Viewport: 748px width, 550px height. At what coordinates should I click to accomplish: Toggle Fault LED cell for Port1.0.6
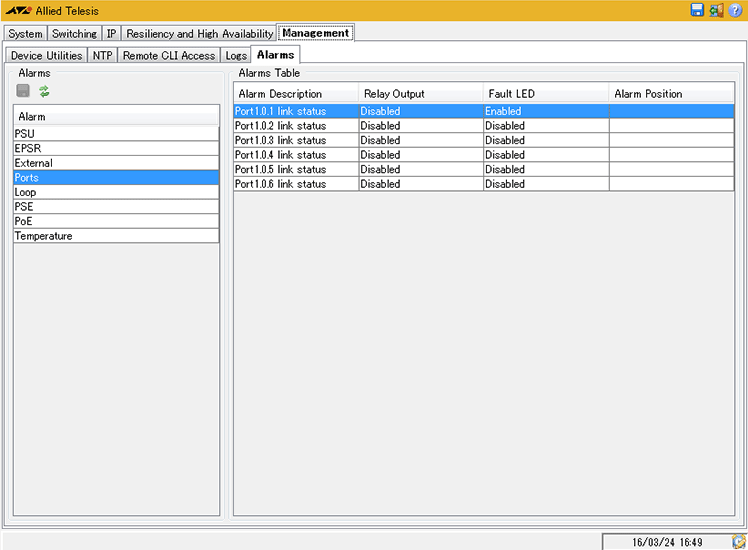pos(546,184)
